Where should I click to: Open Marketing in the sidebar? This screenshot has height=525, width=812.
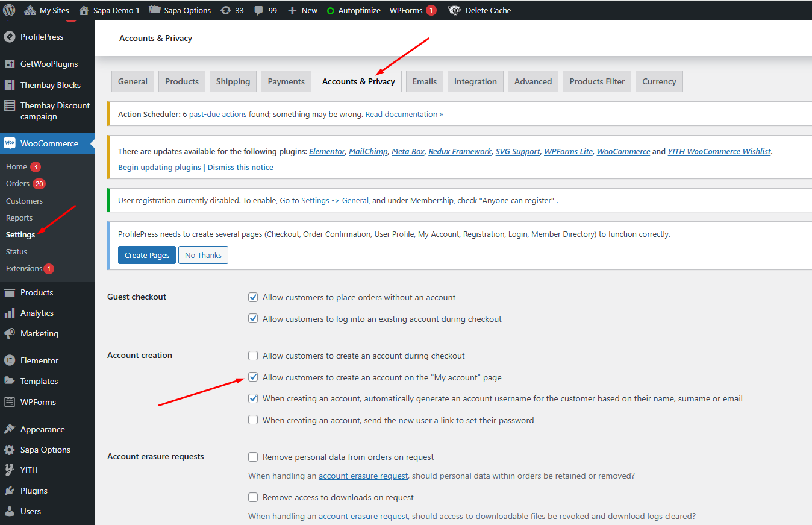click(47, 333)
